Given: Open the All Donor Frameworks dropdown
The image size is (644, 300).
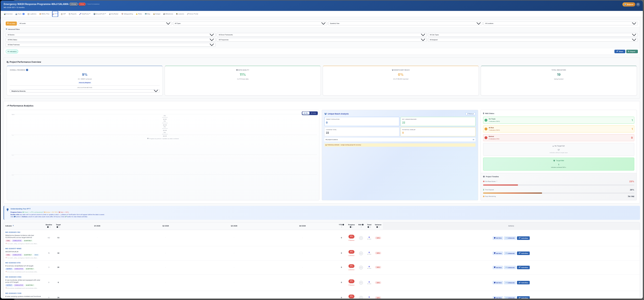Looking at the screenshot, I should [322, 35].
